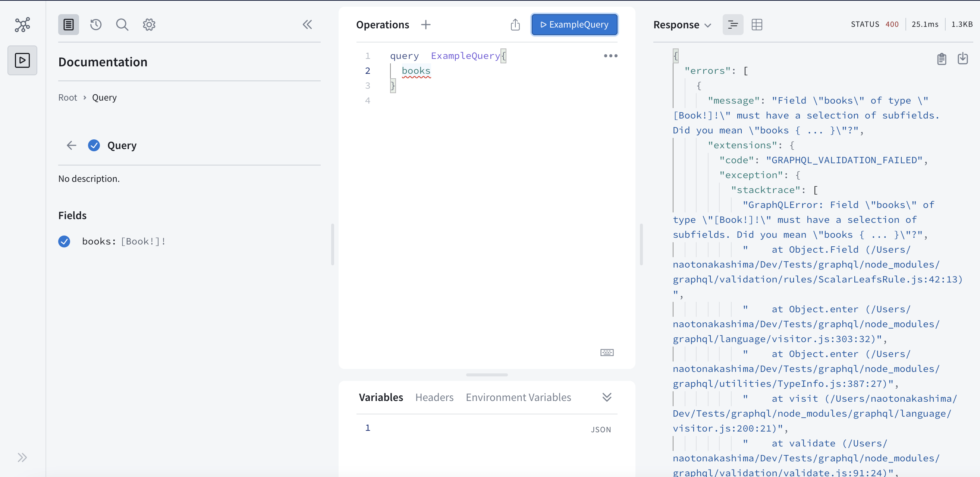Click the books field in query editor

click(416, 71)
